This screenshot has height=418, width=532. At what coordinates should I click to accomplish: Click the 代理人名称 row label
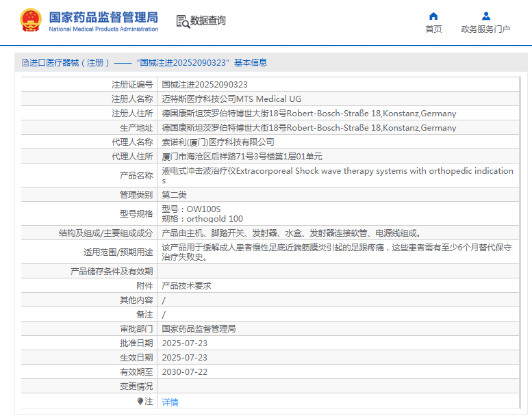[x=132, y=142]
